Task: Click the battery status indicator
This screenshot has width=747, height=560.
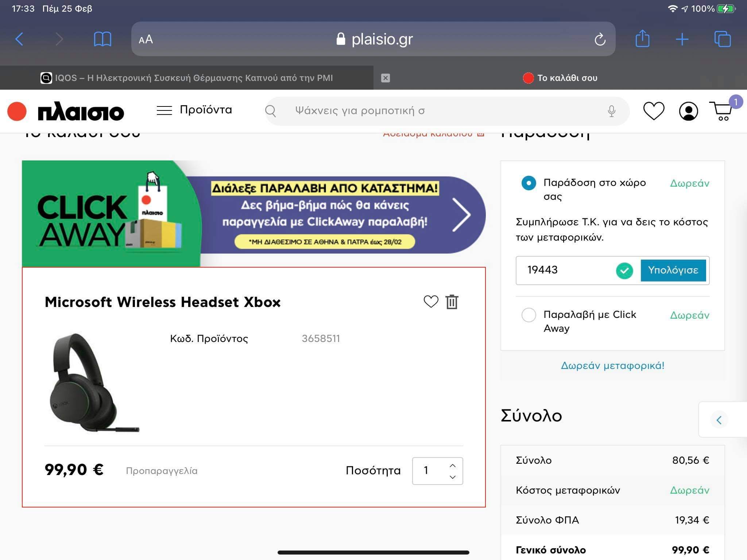Action: [x=726, y=8]
